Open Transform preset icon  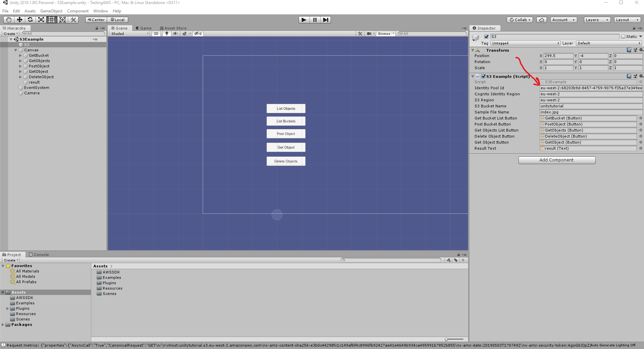coord(635,50)
